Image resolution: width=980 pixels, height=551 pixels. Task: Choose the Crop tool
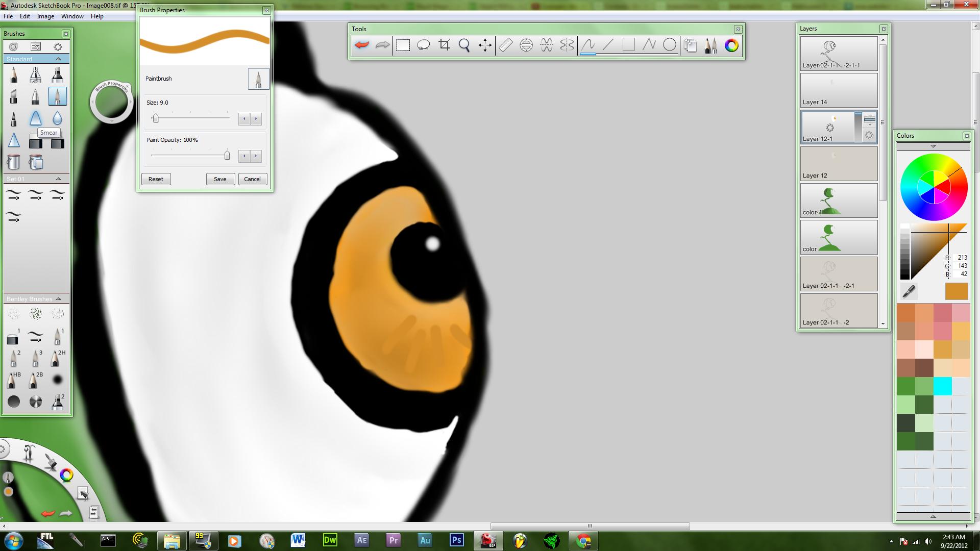coord(444,45)
